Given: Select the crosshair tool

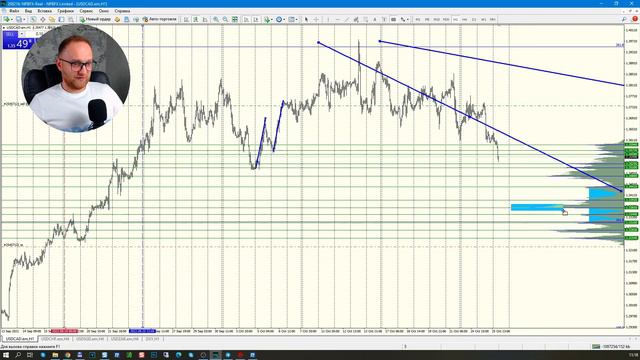Looking at the screenshot, I should (x=316, y=19).
